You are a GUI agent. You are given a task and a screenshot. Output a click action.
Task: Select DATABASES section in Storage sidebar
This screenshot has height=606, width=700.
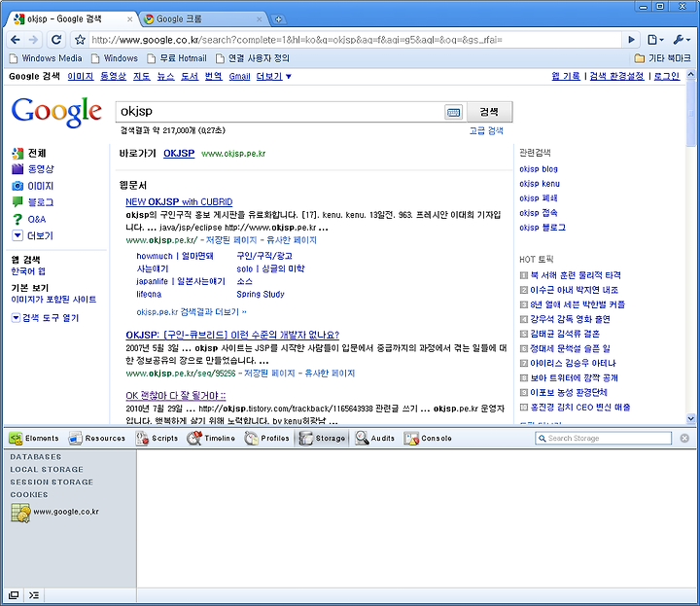(x=36, y=457)
